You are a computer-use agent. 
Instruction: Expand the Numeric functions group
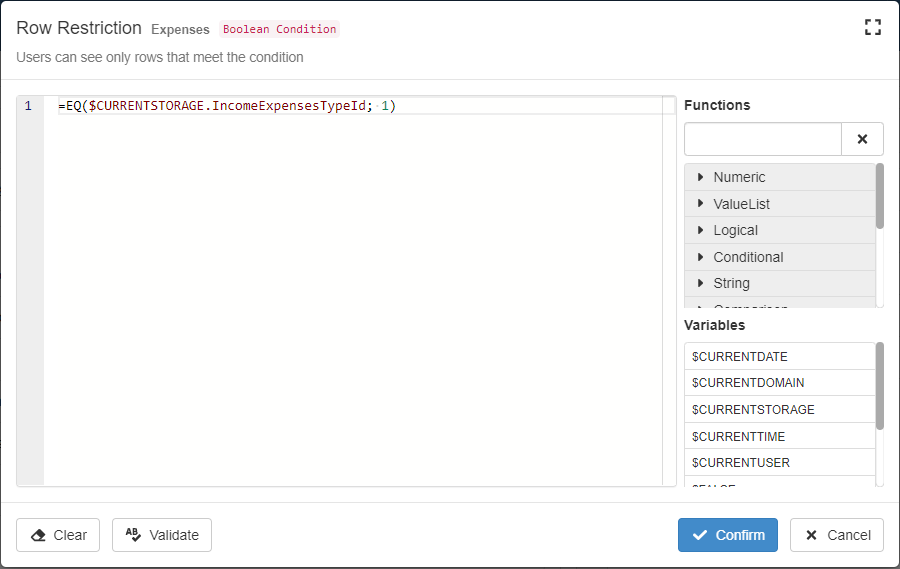point(738,177)
